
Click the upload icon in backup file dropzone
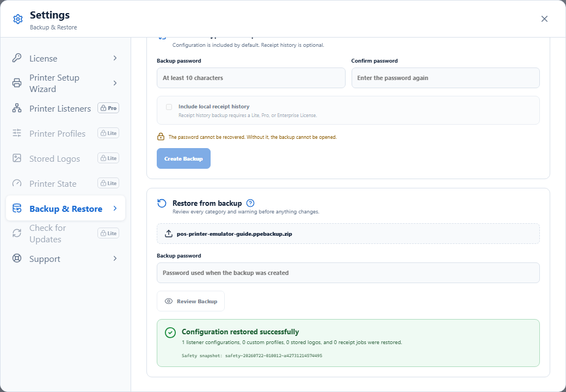point(169,234)
